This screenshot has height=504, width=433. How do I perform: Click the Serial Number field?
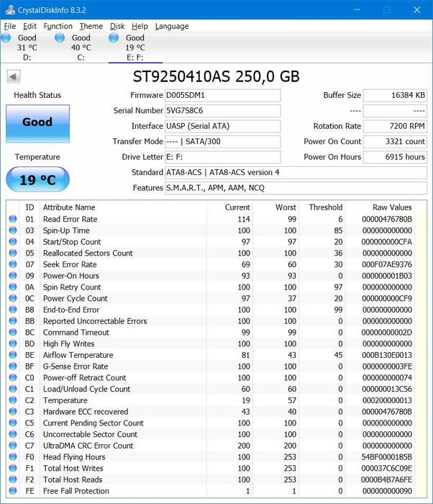[222, 111]
